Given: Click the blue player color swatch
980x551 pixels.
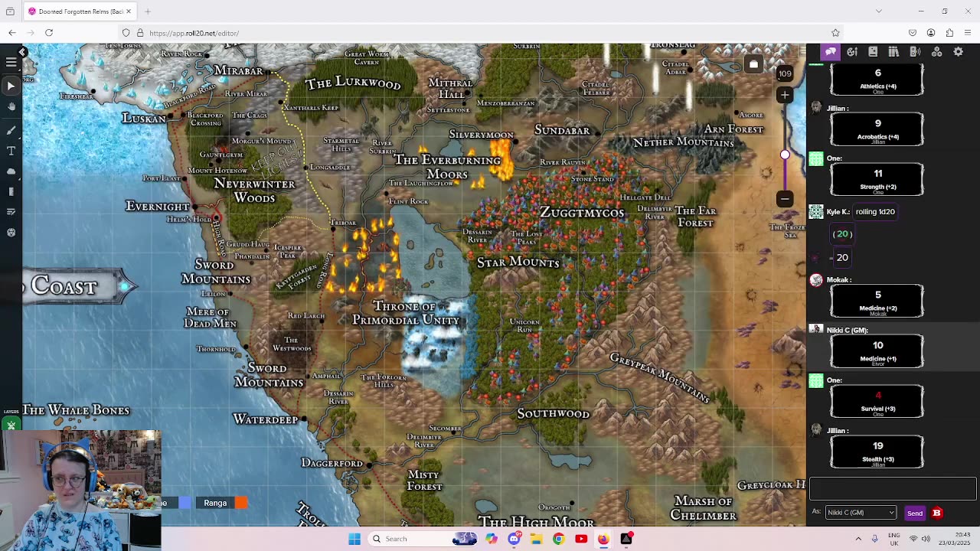Looking at the screenshot, I should point(185,503).
